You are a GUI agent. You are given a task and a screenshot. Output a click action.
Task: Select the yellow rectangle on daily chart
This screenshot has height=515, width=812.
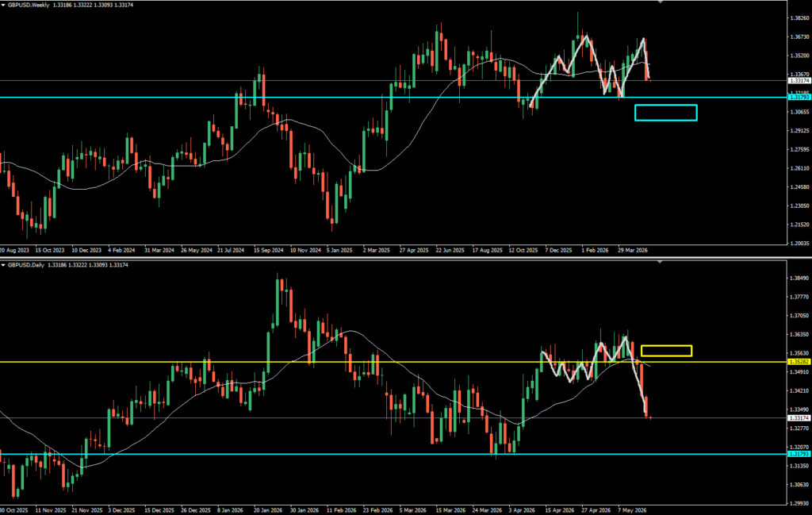point(666,351)
